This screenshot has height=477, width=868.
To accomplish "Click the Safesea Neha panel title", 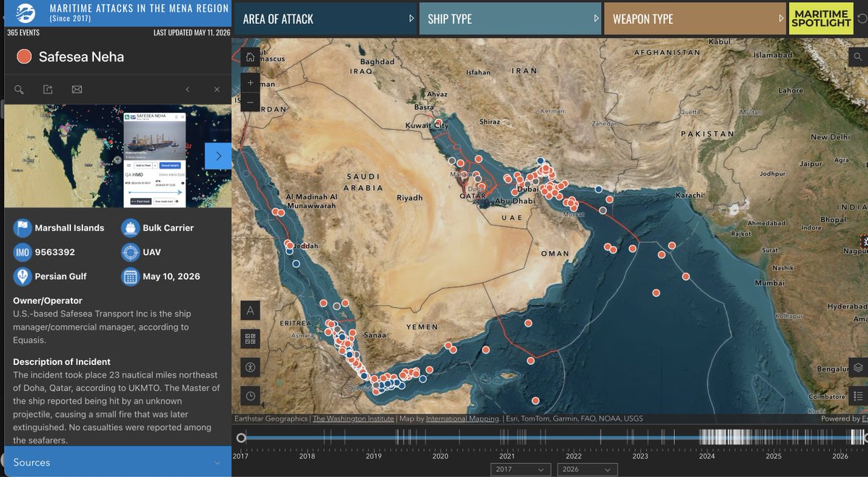I will tap(81, 56).
